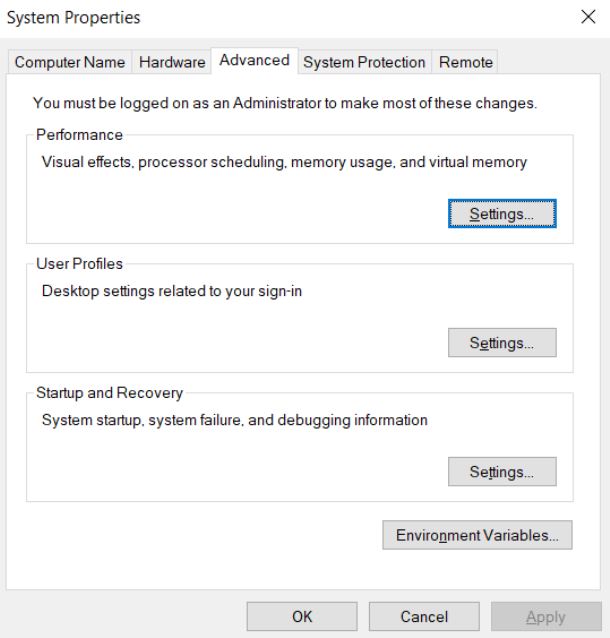This screenshot has width=610, height=638.
Task: Select the Advanced tab
Action: [254, 61]
